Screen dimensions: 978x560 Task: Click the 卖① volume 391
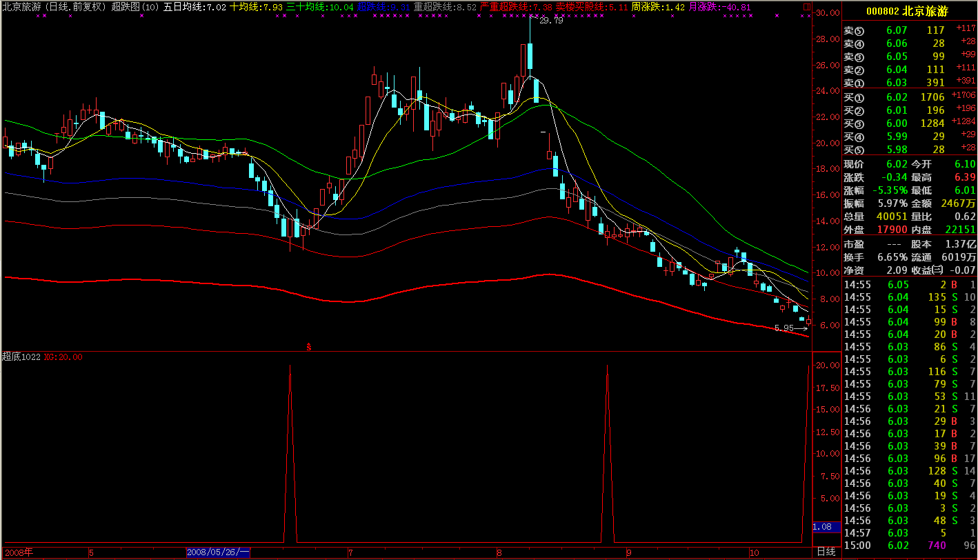[x=935, y=83]
